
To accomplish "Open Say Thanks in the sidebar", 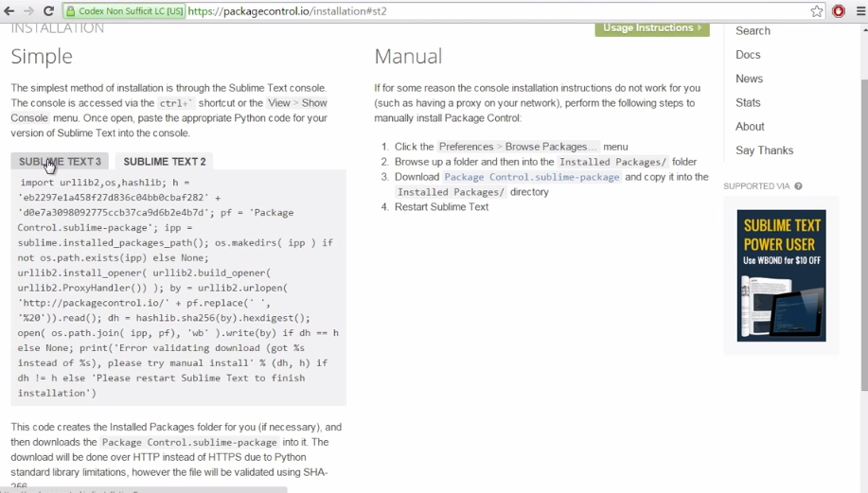I will (x=764, y=150).
